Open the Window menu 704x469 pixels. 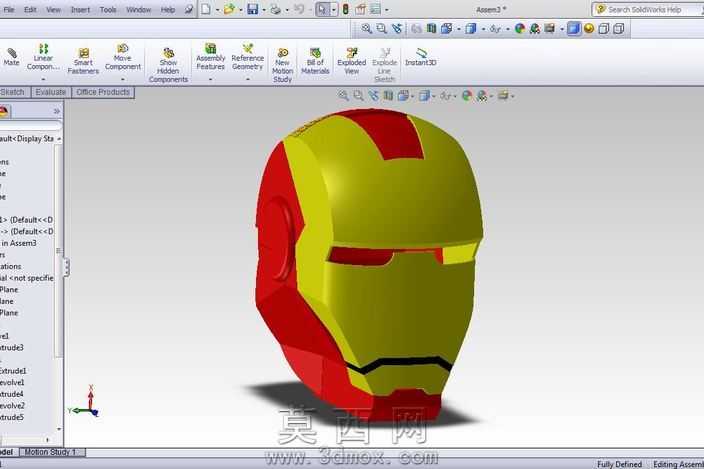coord(138,9)
